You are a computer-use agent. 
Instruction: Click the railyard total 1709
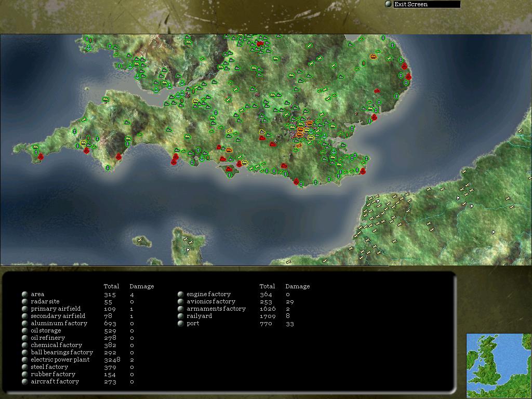[x=268, y=316]
